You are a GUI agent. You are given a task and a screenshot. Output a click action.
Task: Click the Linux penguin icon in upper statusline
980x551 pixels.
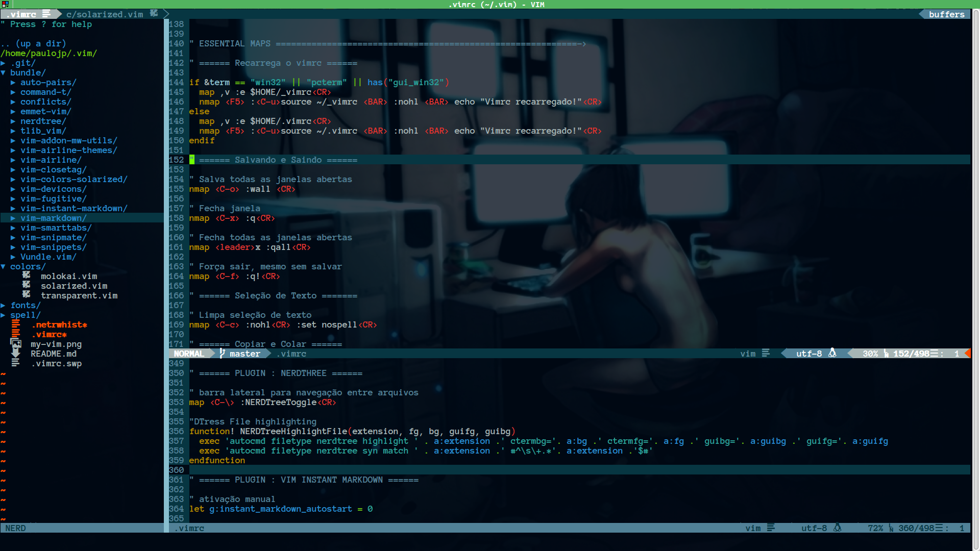click(832, 353)
